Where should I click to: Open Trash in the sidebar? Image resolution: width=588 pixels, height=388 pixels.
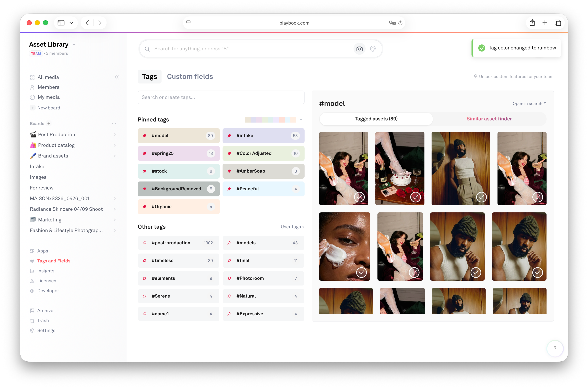tap(43, 320)
